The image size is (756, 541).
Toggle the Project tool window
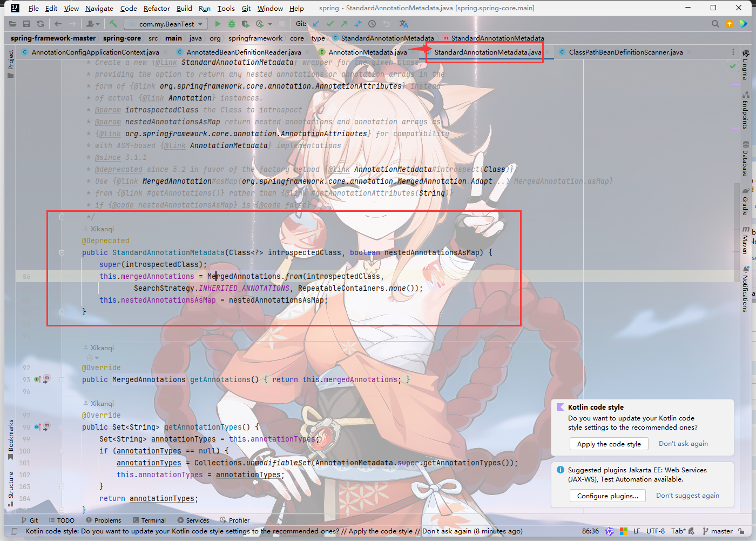click(x=10, y=64)
